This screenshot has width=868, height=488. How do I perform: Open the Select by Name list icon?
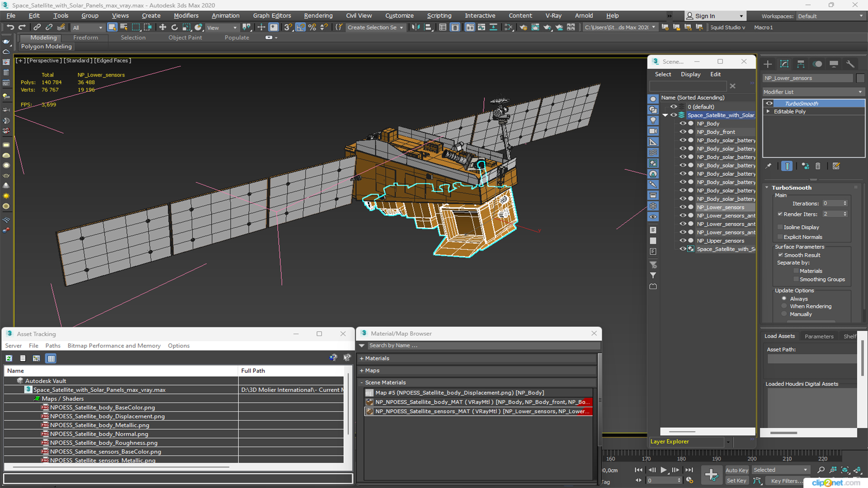coord(124,27)
